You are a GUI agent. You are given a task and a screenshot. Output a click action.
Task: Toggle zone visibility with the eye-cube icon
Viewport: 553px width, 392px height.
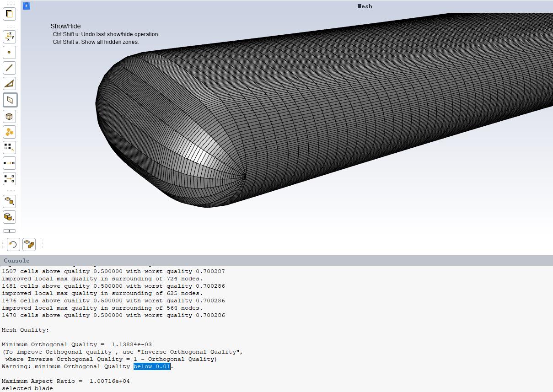click(x=9, y=201)
